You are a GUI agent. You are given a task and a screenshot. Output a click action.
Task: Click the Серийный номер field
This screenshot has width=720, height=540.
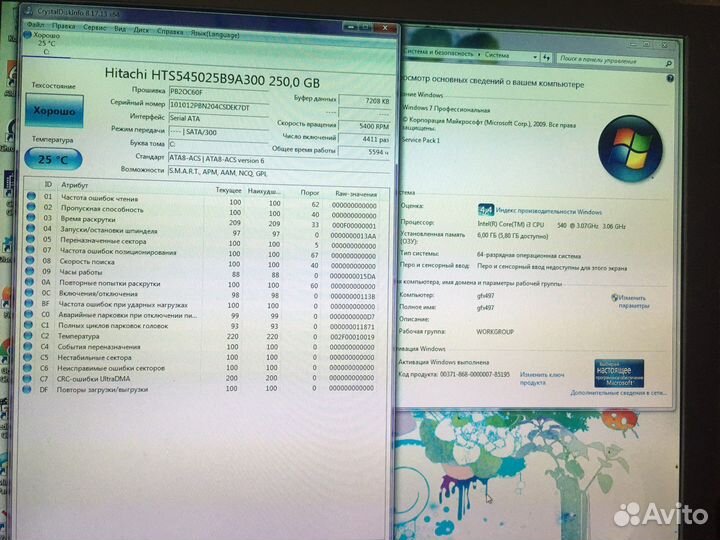click(x=219, y=106)
